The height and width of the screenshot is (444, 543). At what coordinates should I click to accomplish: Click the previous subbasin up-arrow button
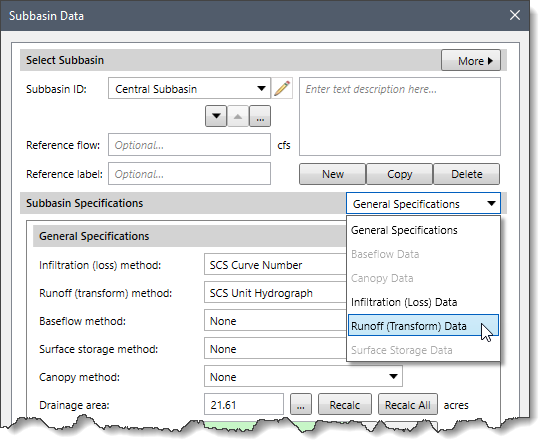[238, 116]
